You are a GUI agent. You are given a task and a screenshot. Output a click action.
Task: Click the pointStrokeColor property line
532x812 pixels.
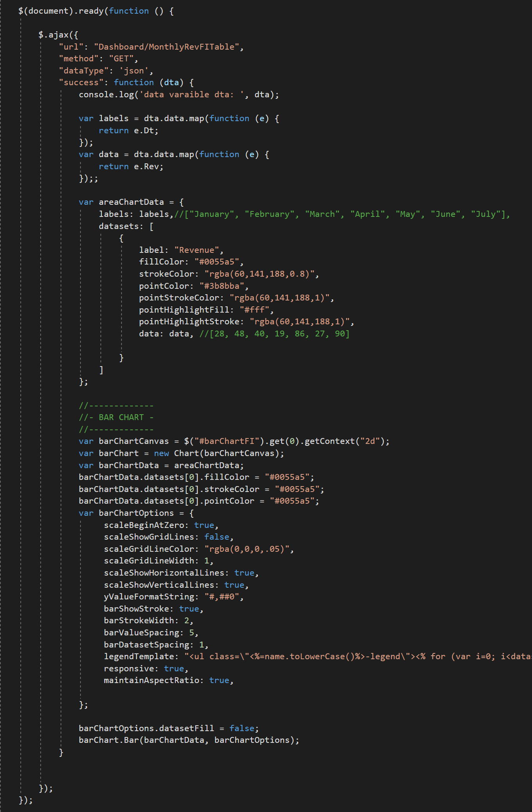click(x=236, y=298)
